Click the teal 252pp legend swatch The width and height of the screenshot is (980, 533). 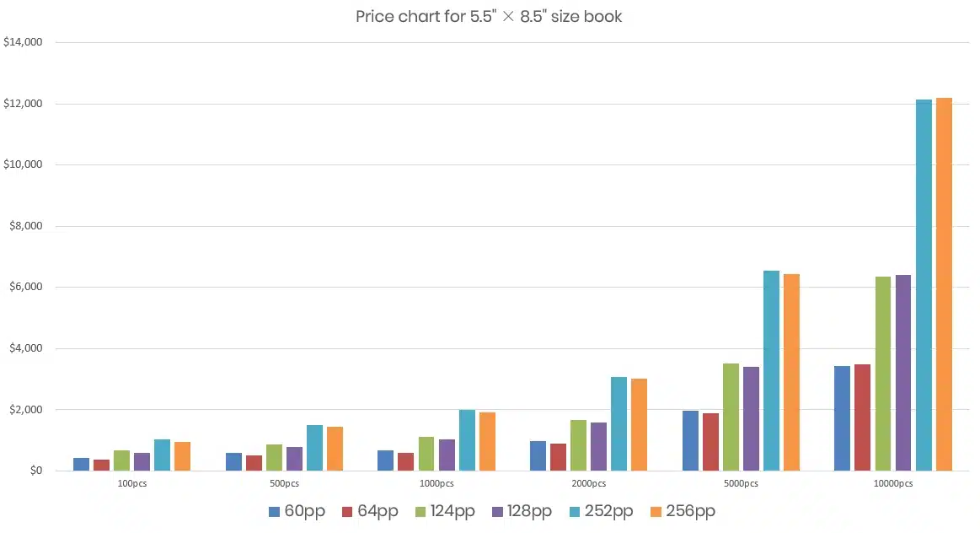[575, 512]
